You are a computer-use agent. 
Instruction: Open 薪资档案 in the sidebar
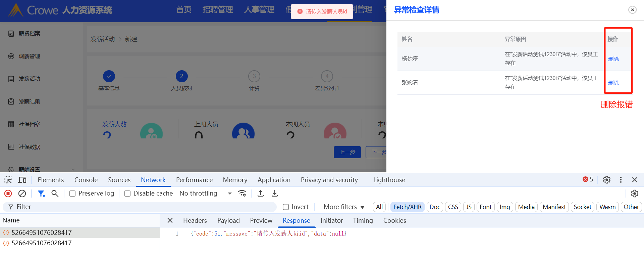click(30, 34)
